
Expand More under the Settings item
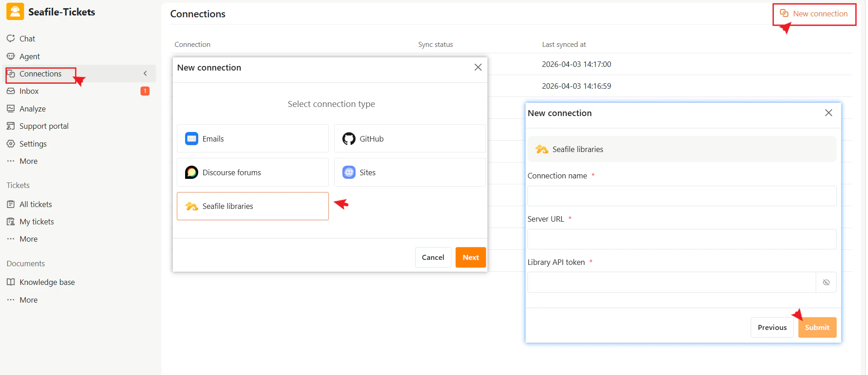click(28, 161)
